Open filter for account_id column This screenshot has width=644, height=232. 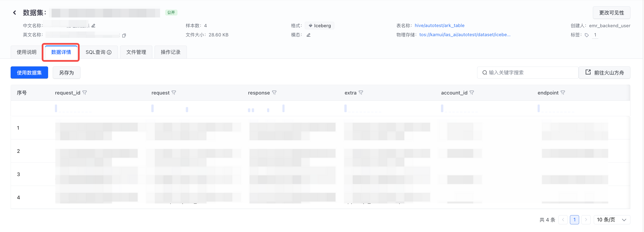click(471, 93)
